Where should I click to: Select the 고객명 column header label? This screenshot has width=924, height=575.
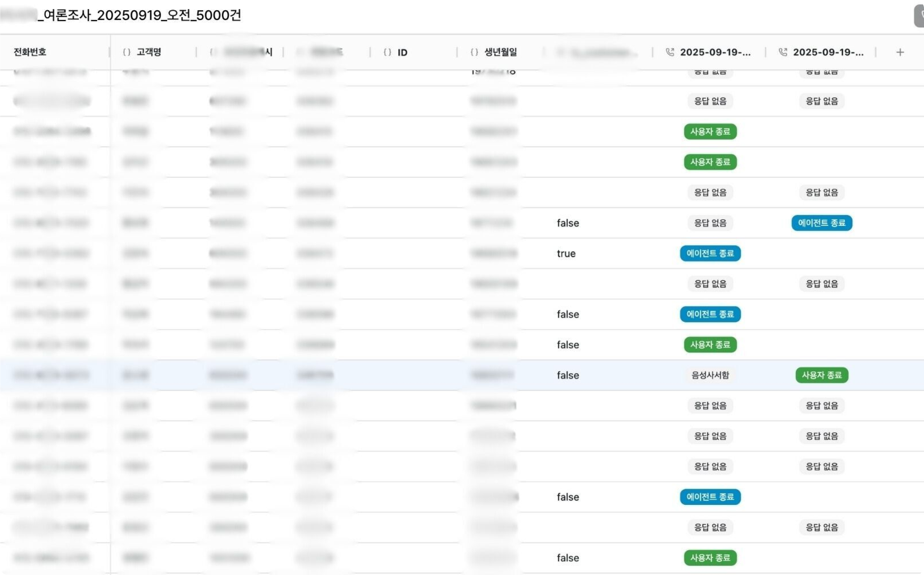pyautogui.click(x=149, y=52)
